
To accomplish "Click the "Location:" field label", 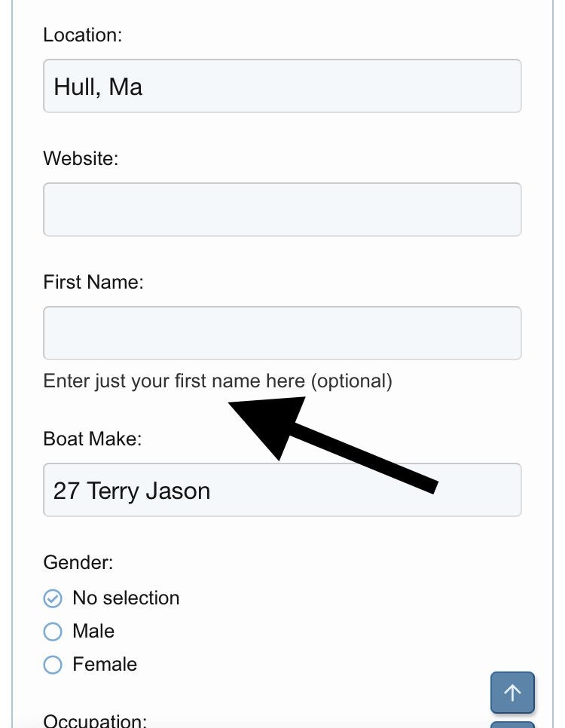I will pos(83,35).
